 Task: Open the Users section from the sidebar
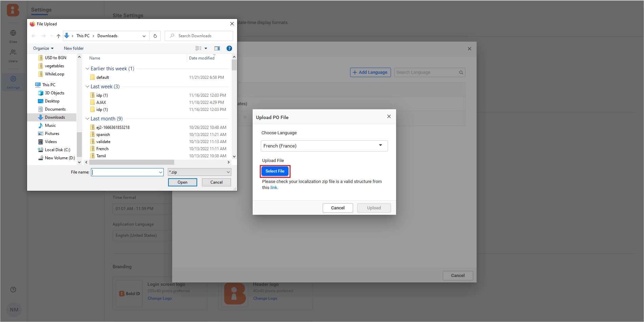point(13,52)
